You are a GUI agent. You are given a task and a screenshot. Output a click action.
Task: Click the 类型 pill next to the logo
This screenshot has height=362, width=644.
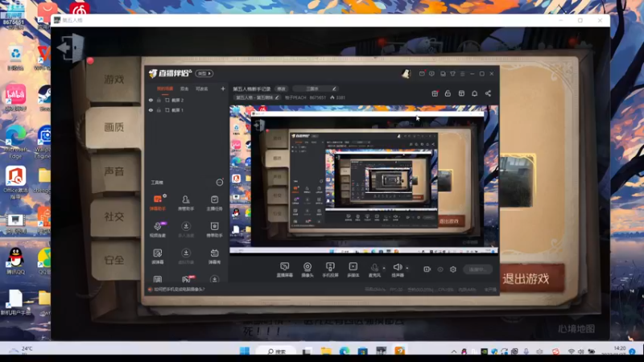[x=204, y=73]
